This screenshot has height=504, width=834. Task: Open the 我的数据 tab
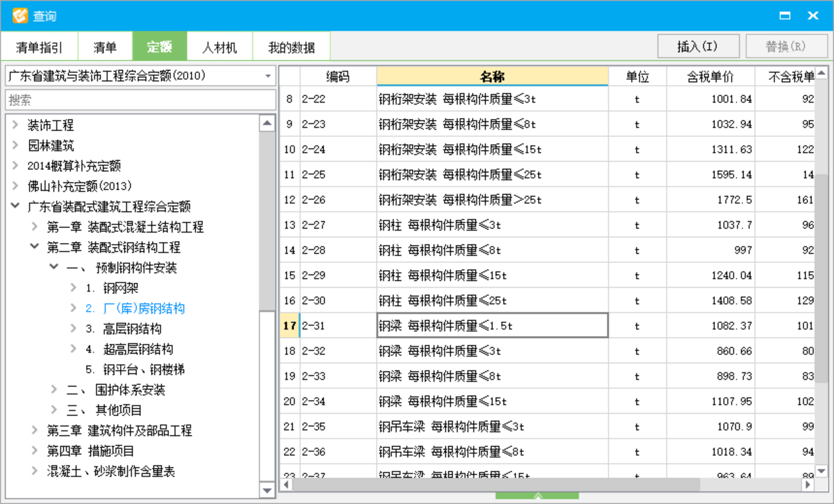291,47
